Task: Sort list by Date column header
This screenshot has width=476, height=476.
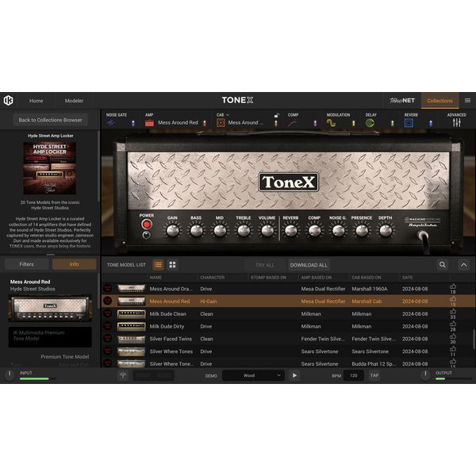Action: (408, 278)
